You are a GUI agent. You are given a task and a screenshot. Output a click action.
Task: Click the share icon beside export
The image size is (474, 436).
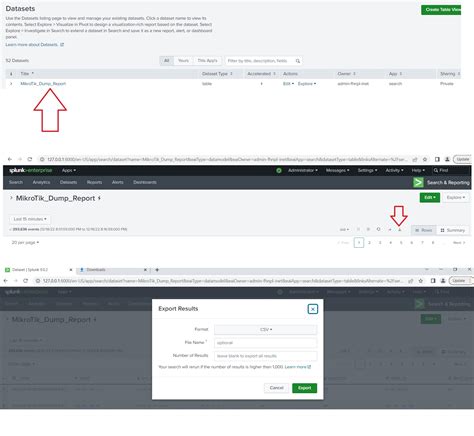(389, 229)
